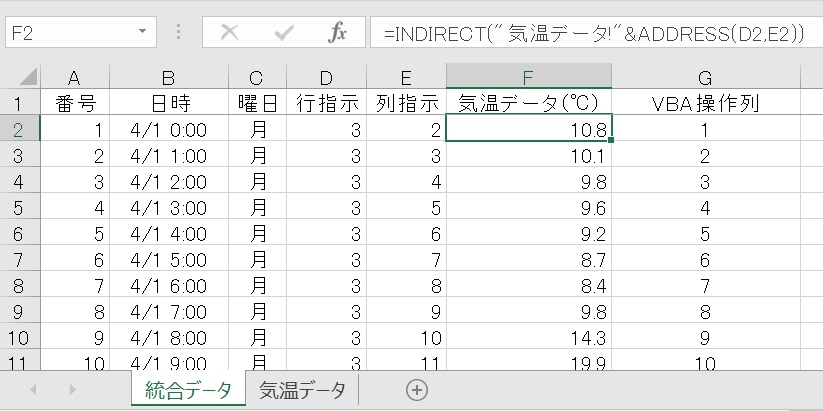Image resolution: width=823 pixels, height=411 pixels.
Task: Switch to 統合データ sheet tab
Action: click(x=188, y=391)
